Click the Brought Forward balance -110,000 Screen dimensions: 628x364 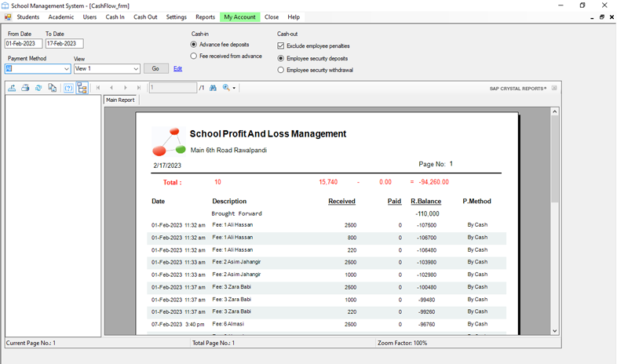[427, 214]
